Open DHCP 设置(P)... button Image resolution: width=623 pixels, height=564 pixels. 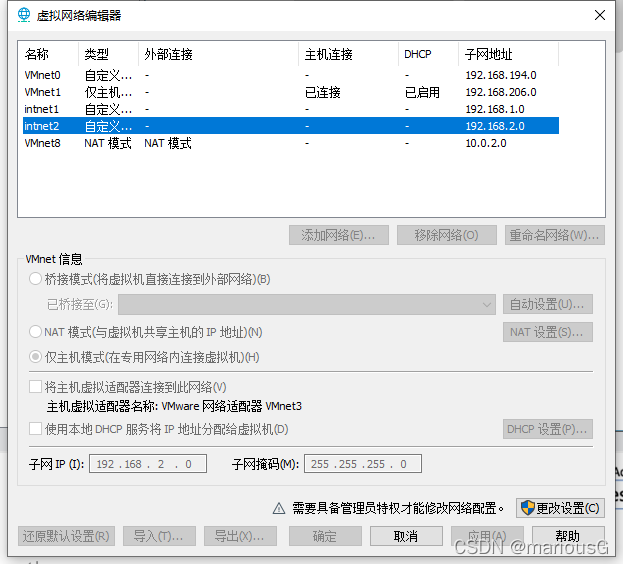point(548,429)
